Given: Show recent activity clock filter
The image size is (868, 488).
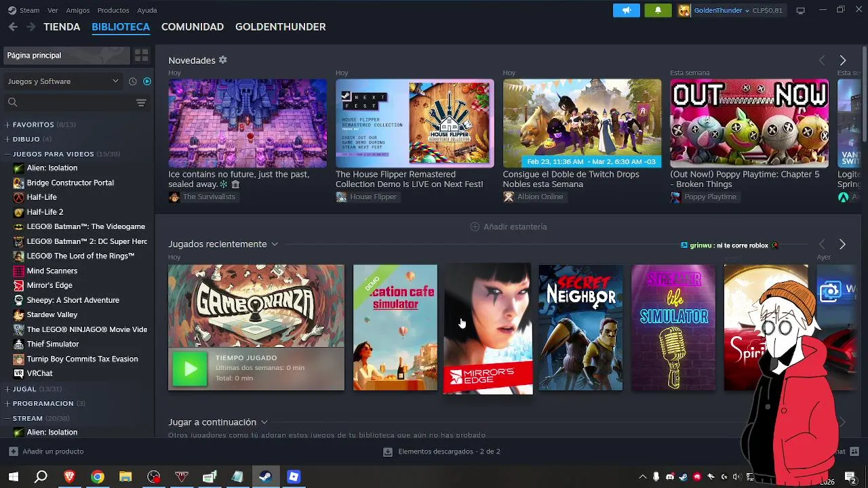Looking at the screenshot, I should (x=132, y=81).
